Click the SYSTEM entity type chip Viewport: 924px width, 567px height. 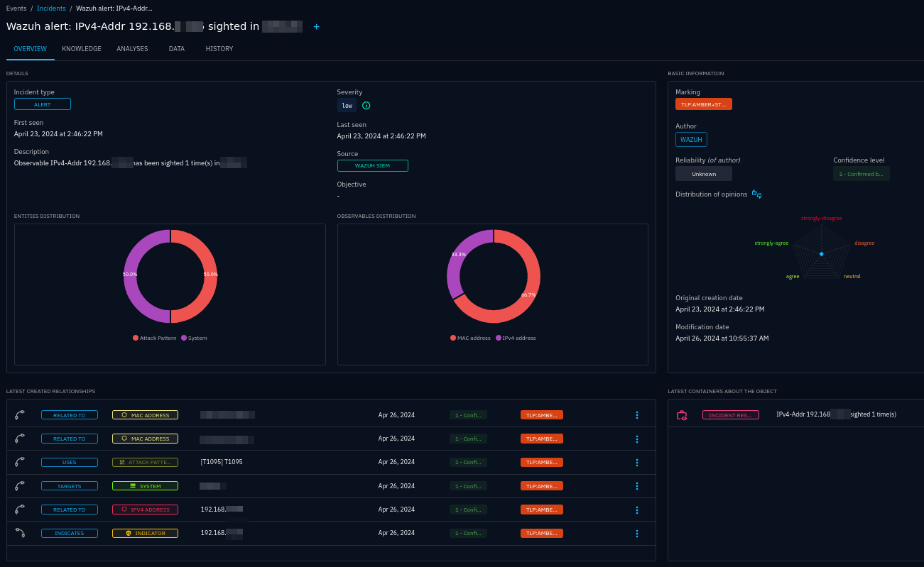tap(145, 486)
